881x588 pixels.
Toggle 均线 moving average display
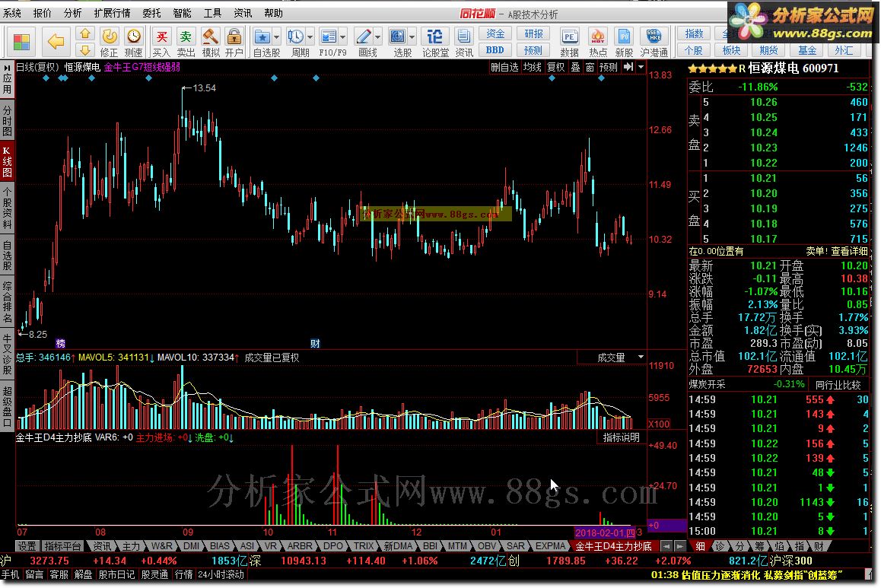(532, 68)
